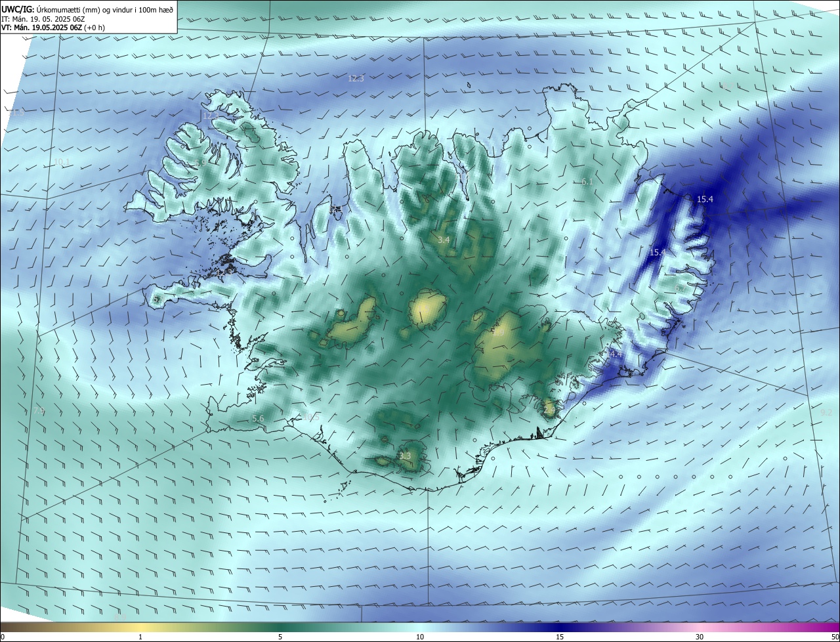Click the map value label 5.6
This screenshot has height=642, width=840.
(258, 418)
